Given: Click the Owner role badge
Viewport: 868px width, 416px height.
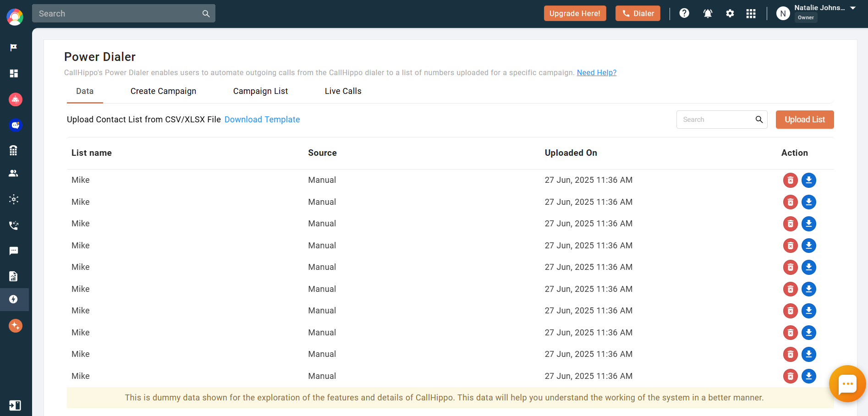Looking at the screenshot, I should 806,18.
